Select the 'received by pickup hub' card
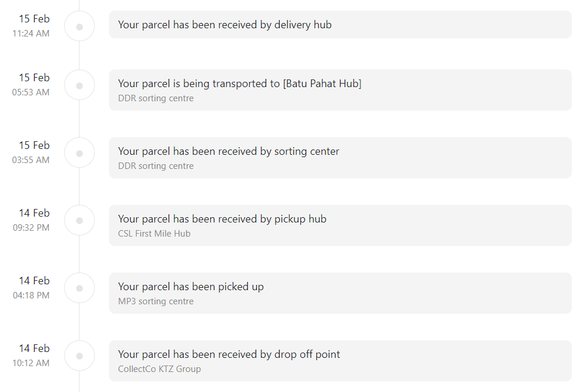Image resolution: width=583 pixels, height=392 pixels. [340, 225]
